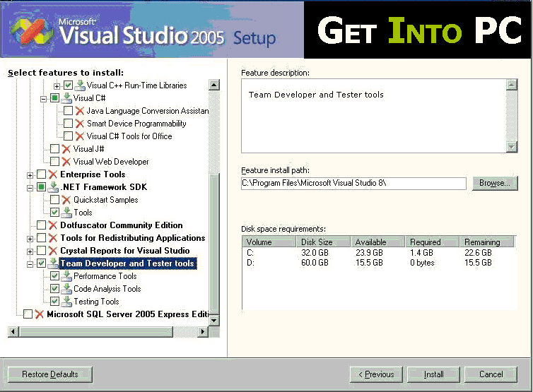Click the Feature install path field

pyautogui.click(x=353, y=183)
